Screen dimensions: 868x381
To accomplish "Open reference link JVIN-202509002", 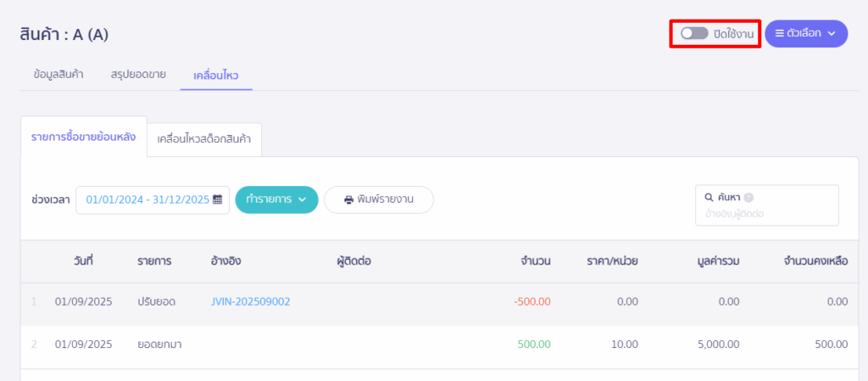I will coord(251,301).
